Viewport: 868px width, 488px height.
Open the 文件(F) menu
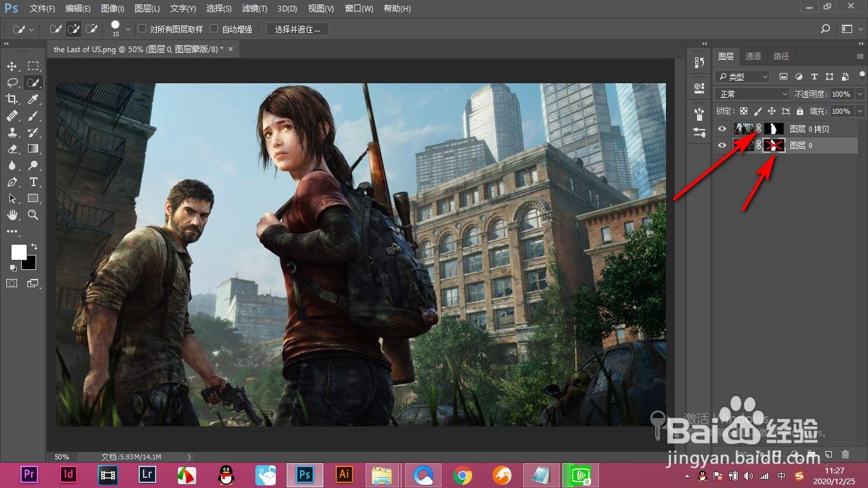(43, 8)
